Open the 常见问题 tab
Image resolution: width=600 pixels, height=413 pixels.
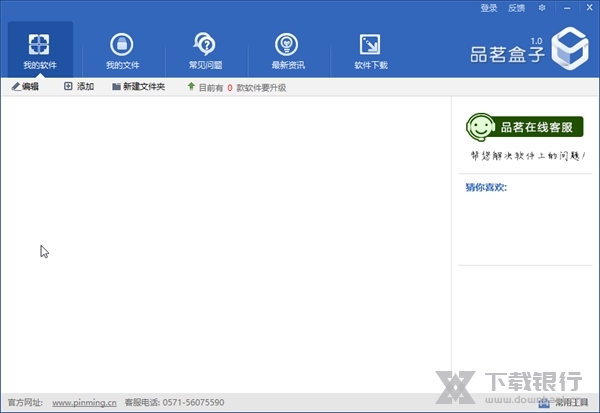point(205,50)
